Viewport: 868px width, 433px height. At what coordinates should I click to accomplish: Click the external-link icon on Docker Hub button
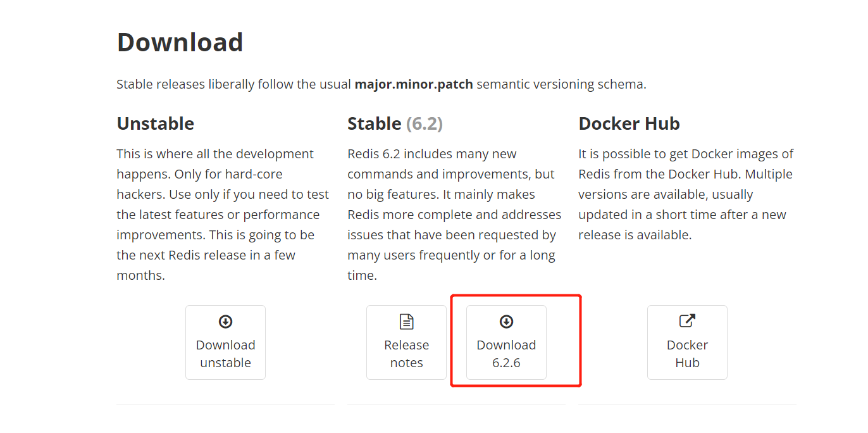[687, 321]
